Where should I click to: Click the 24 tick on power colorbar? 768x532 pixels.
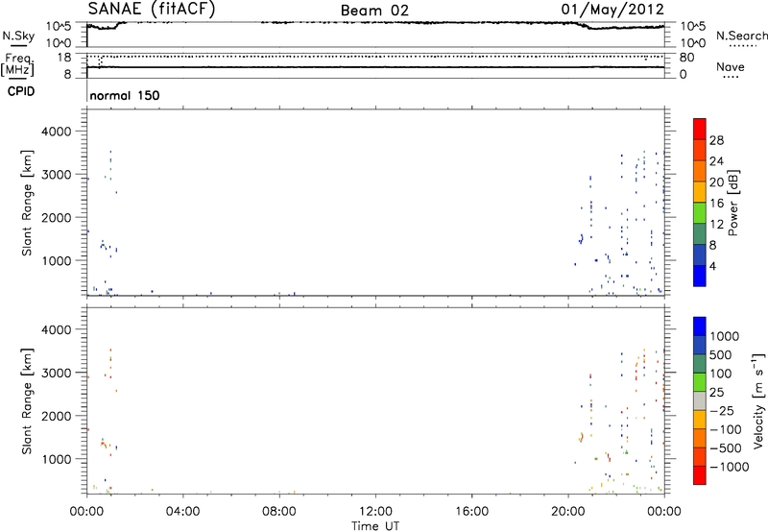tap(716, 161)
